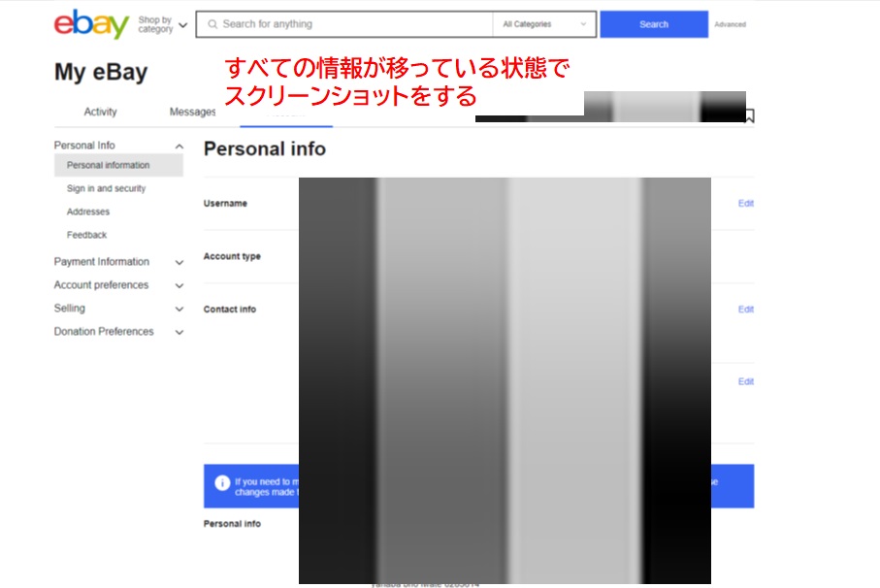The image size is (880, 588).
Task: Click the My eBay heading
Action: pyautogui.click(x=101, y=72)
